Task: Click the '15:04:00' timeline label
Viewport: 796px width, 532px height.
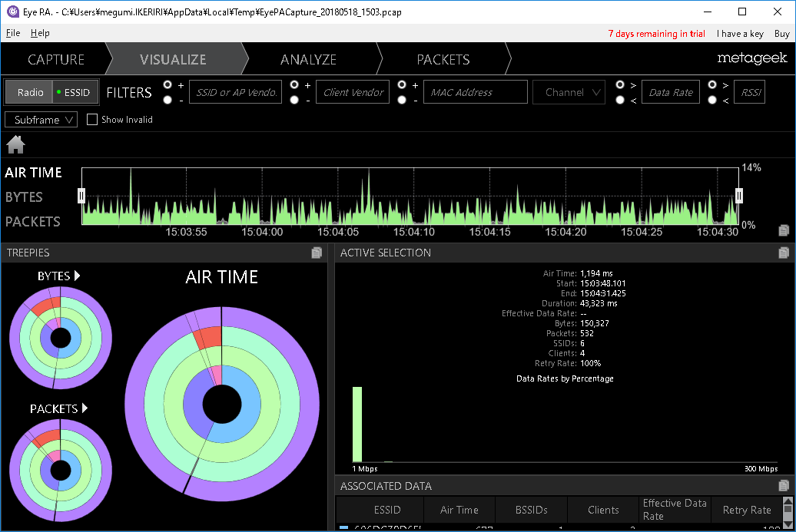Action: 262,232
